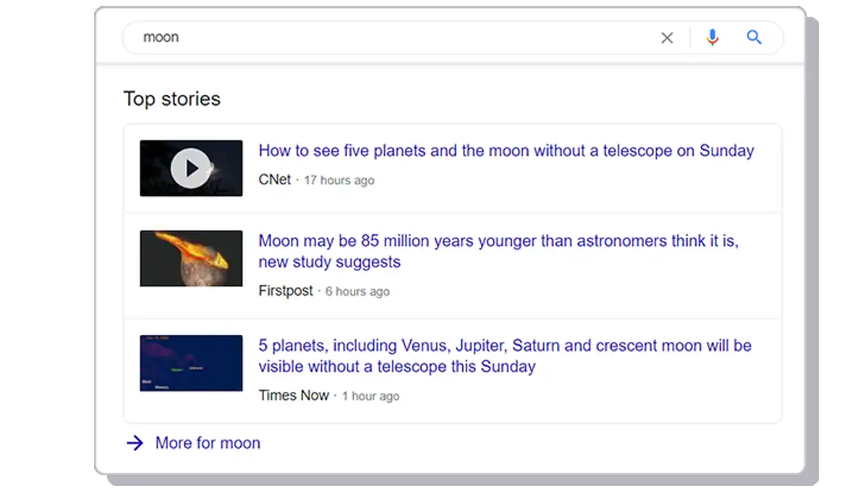Start voice search with the microphone icon
868x488 pixels.
[x=712, y=38]
